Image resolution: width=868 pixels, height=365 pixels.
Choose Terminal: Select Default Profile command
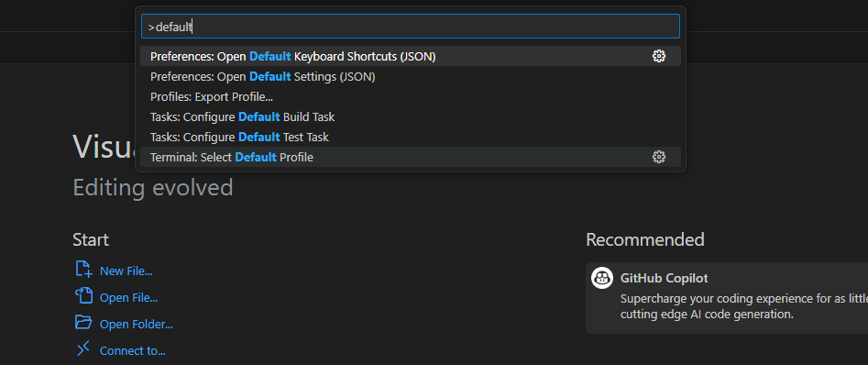pyautogui.click(x=411, y=158)
